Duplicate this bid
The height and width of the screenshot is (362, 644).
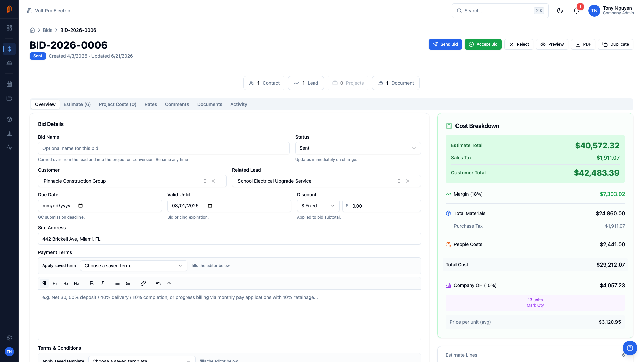[x=615, y=44]
